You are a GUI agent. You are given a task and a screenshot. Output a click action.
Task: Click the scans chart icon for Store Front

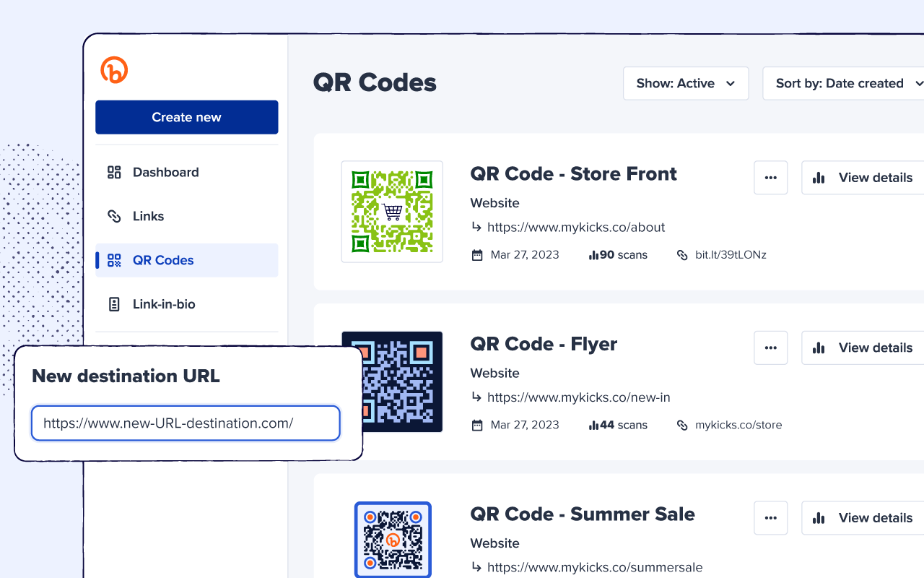594,255
